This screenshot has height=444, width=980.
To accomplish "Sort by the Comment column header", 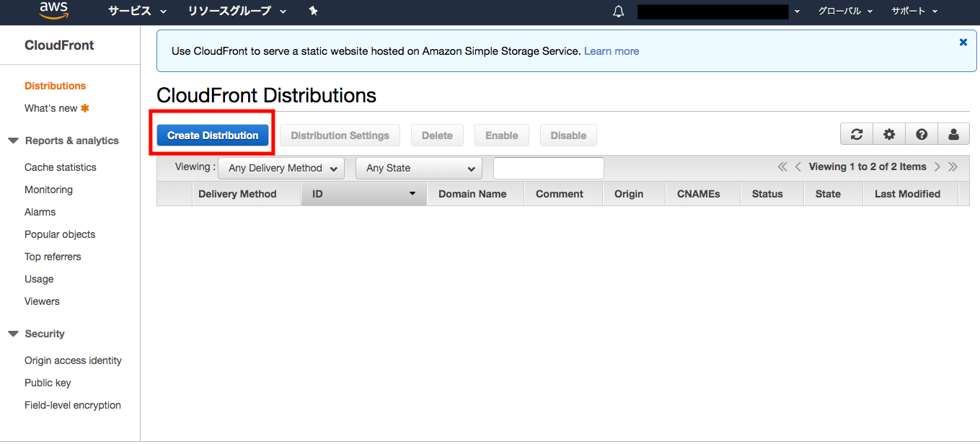I will point(563,194).
